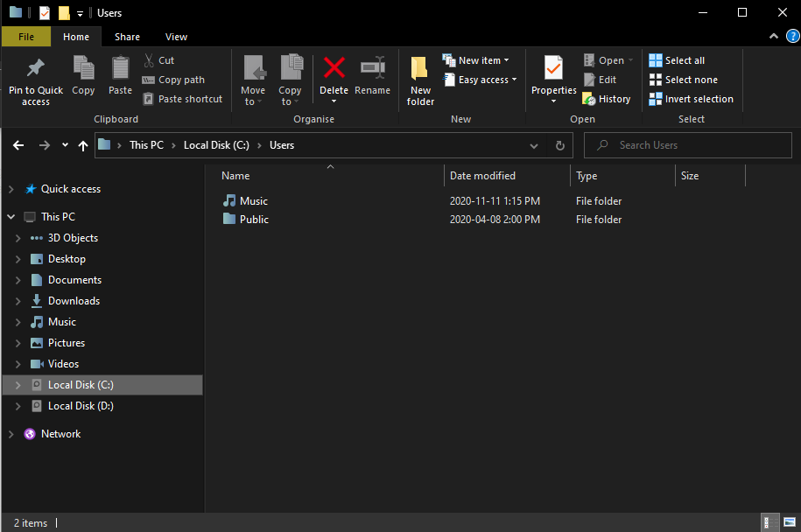Click Invert selection
This screenshot has height=532, width=801.
click(692, 99)
